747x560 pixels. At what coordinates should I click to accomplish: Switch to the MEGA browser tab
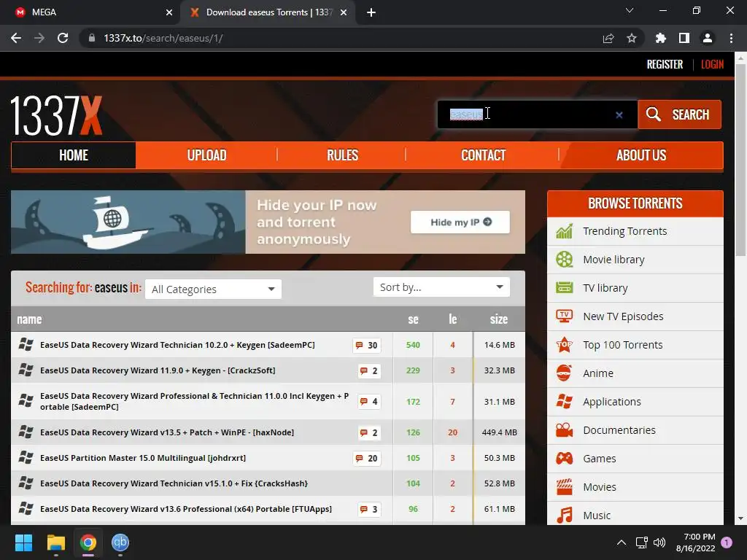(x=90, y=12)
